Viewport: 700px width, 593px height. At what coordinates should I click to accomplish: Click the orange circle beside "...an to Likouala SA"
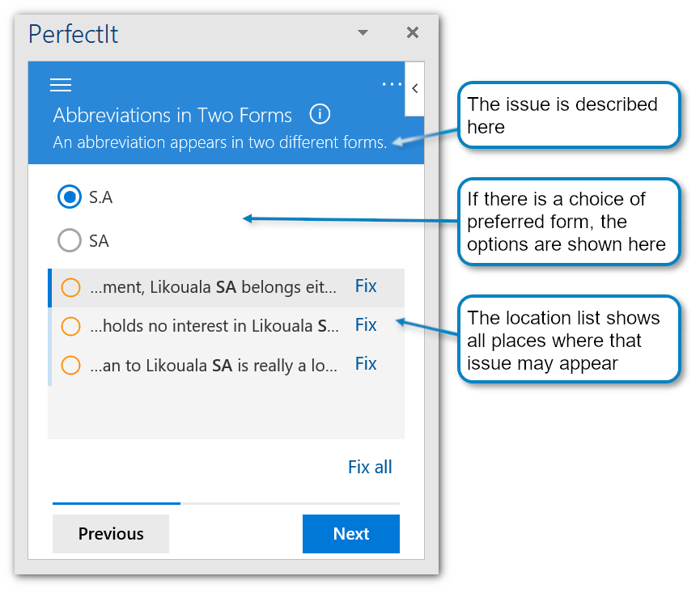[71, 365]
